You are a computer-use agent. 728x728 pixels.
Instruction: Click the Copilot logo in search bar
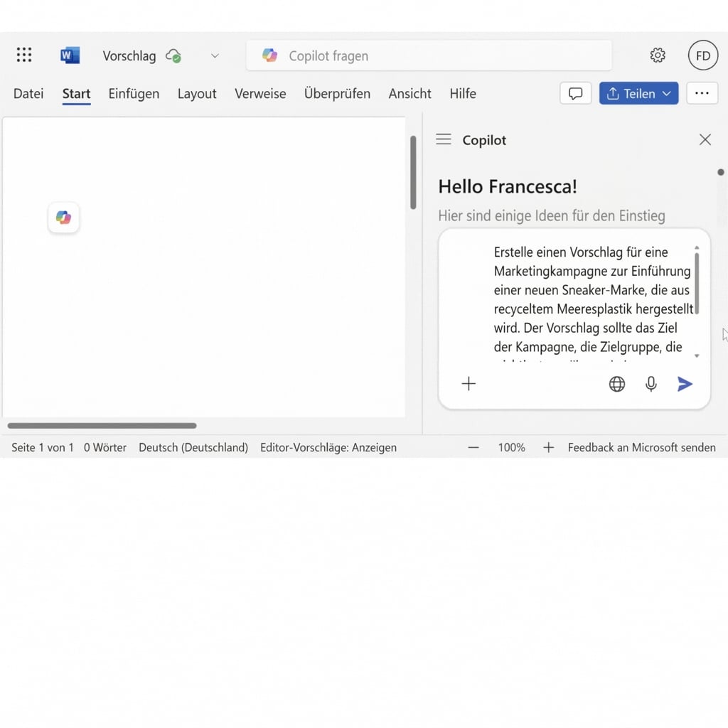point(269,55)
